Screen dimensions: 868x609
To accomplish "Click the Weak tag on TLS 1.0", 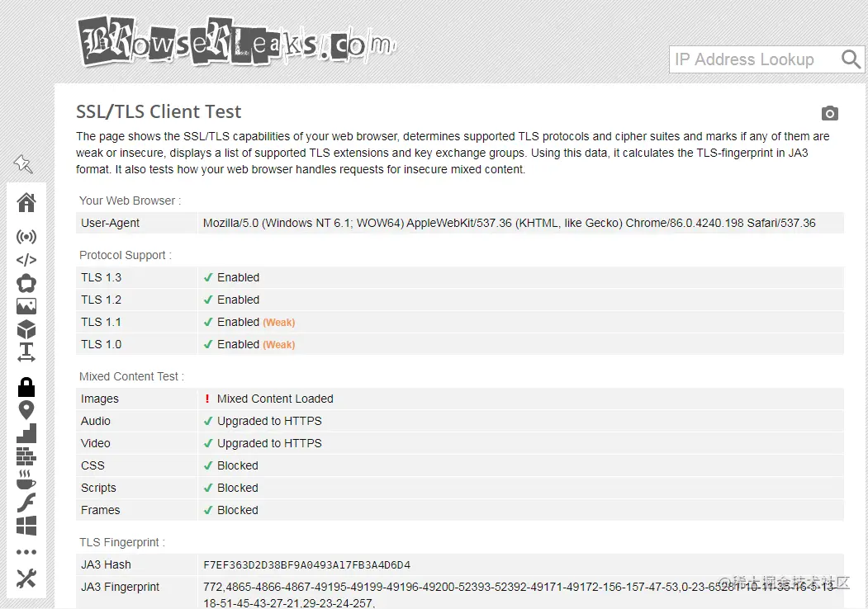I will point(279,345).
